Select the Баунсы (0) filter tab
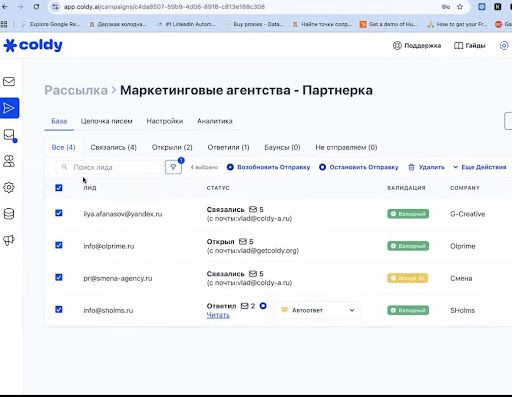512x397 pixels. 282,147
